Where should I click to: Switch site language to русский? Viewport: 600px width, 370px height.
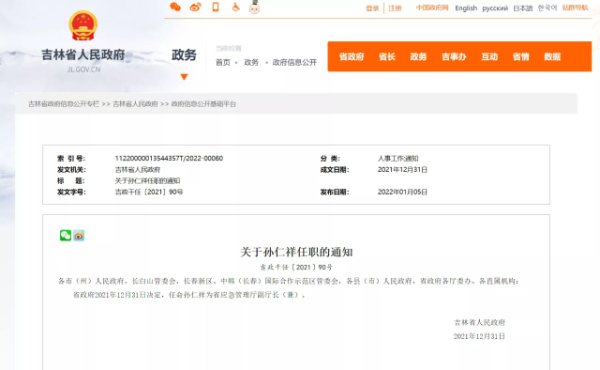point(495,8)
